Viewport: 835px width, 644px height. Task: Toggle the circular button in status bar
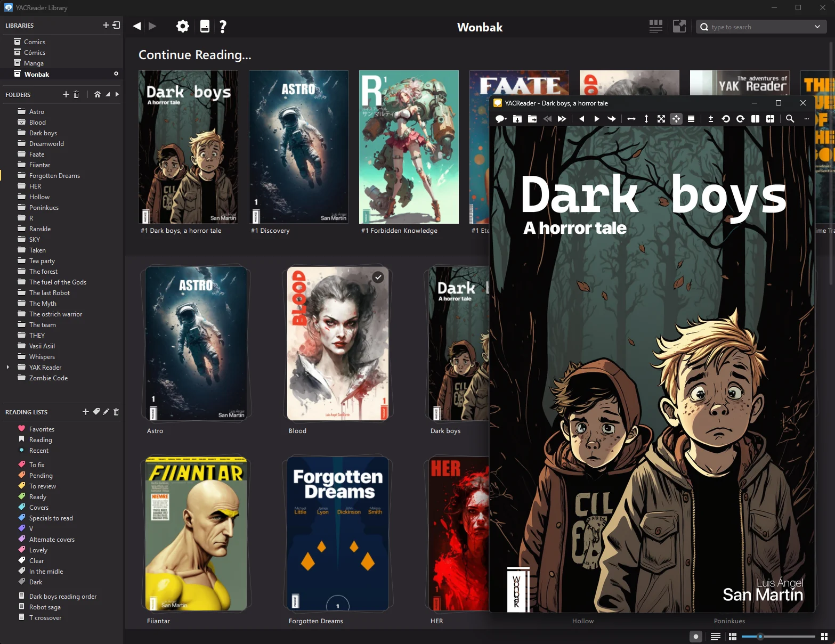point(695,637)
